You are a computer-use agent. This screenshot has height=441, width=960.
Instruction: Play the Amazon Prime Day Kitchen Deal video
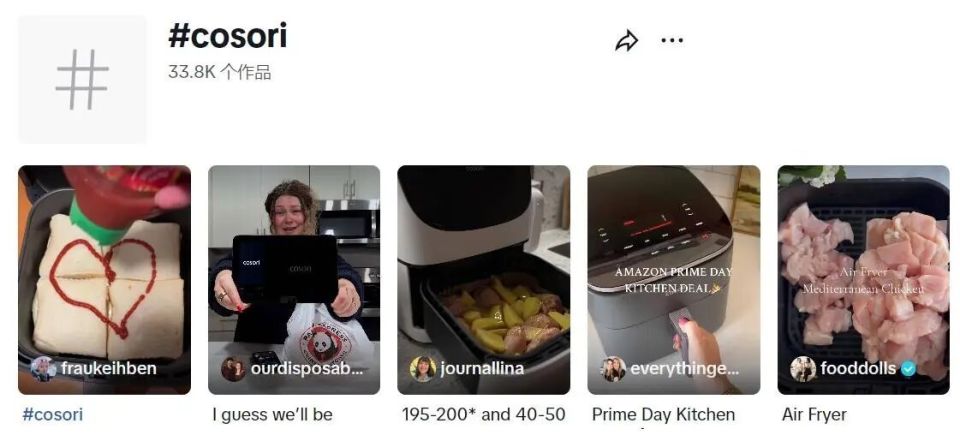pyautogui.click(x=673, y=280)
